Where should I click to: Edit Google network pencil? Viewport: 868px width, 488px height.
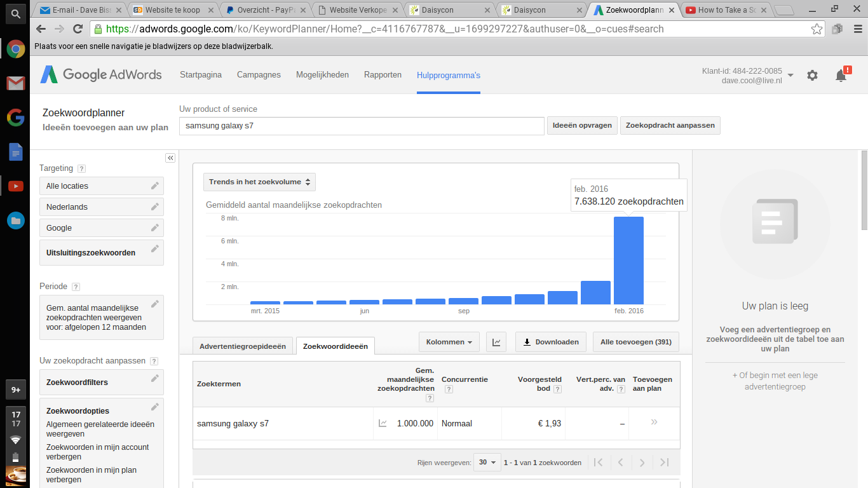[x=154, y=227]
